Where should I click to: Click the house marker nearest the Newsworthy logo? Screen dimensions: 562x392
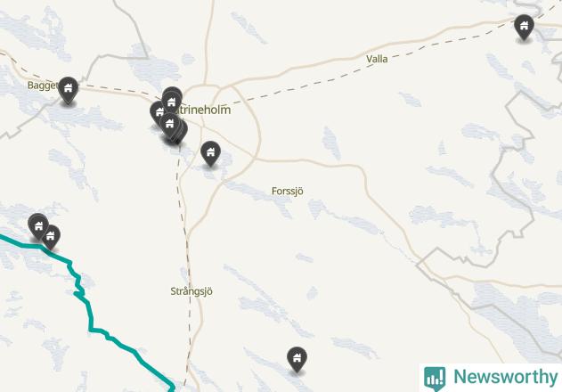[x=297, y=359]
